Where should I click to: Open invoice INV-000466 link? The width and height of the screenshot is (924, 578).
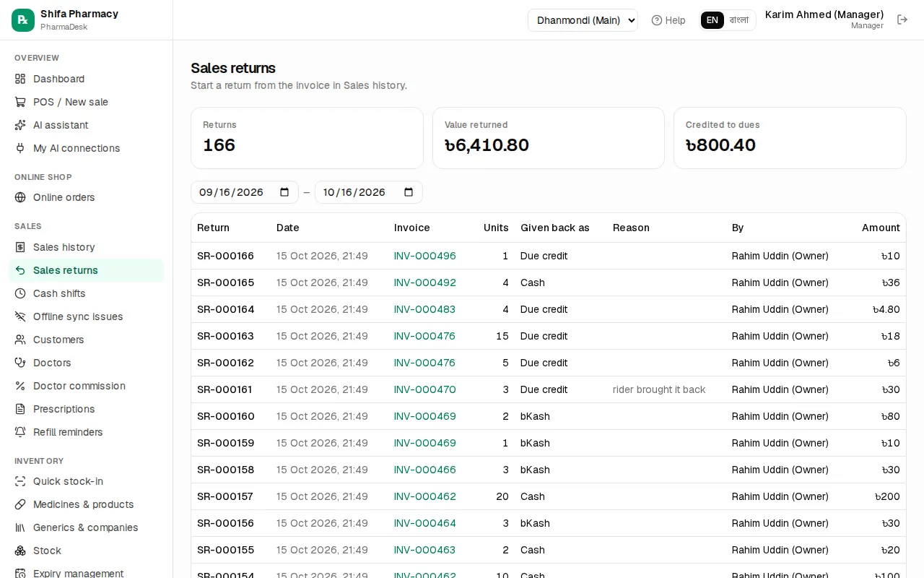[425, 470]
